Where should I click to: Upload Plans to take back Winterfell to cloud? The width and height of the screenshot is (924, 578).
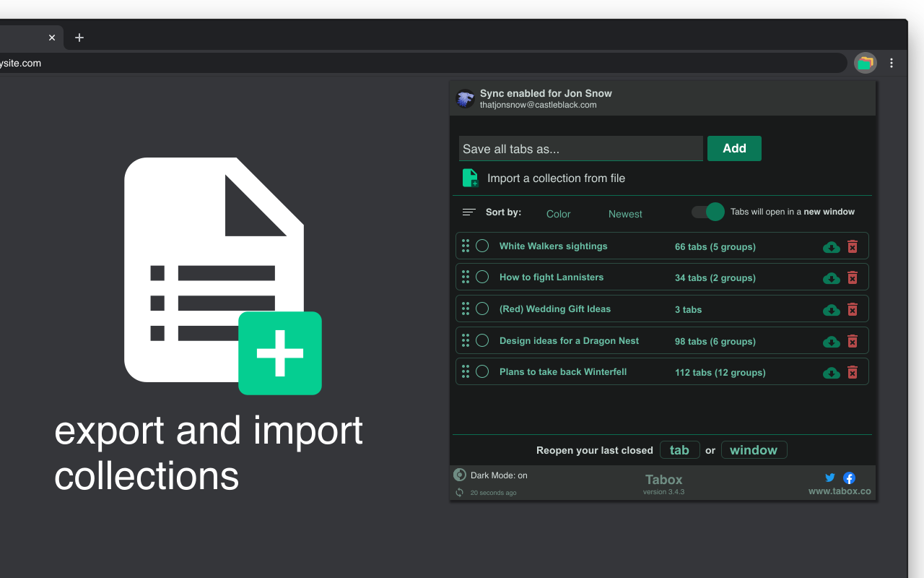pos(831,373)
